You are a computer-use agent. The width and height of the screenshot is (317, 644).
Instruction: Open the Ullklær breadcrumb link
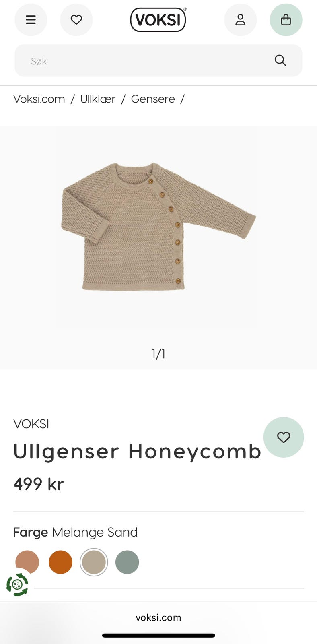pyautogui.click(x=98, y=99)
